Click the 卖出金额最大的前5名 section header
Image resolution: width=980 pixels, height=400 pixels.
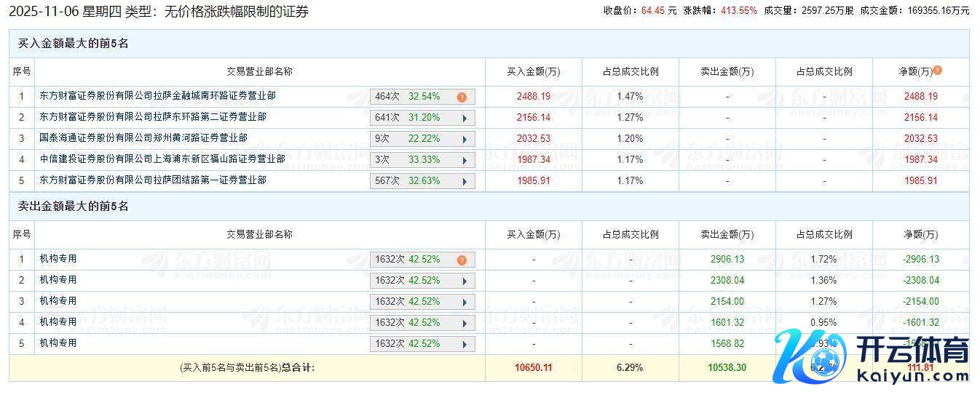74,207
